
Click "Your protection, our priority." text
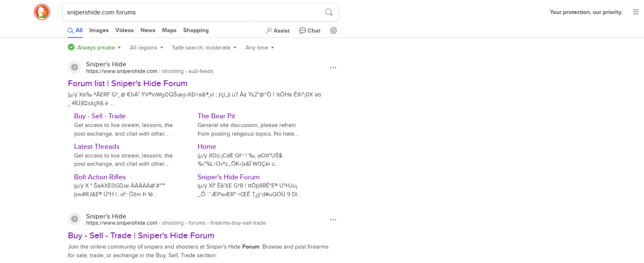tap(586, 12)
